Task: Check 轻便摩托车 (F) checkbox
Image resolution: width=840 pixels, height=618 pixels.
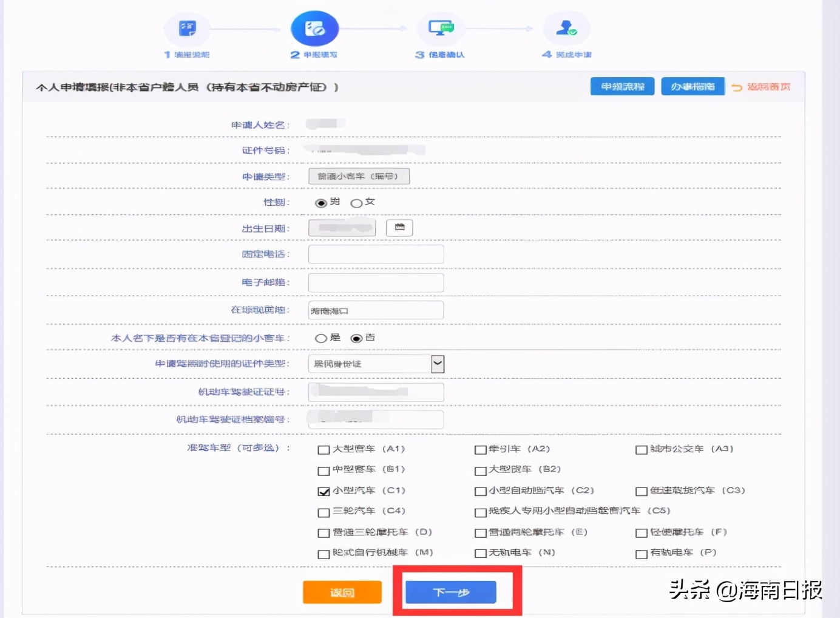Action: [x=642, y=533]
